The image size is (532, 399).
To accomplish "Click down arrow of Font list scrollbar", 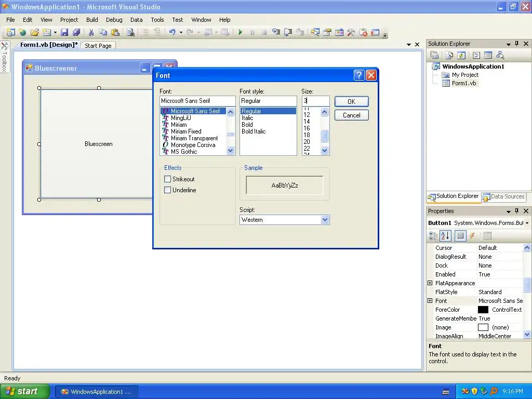I will coord(230,151).
